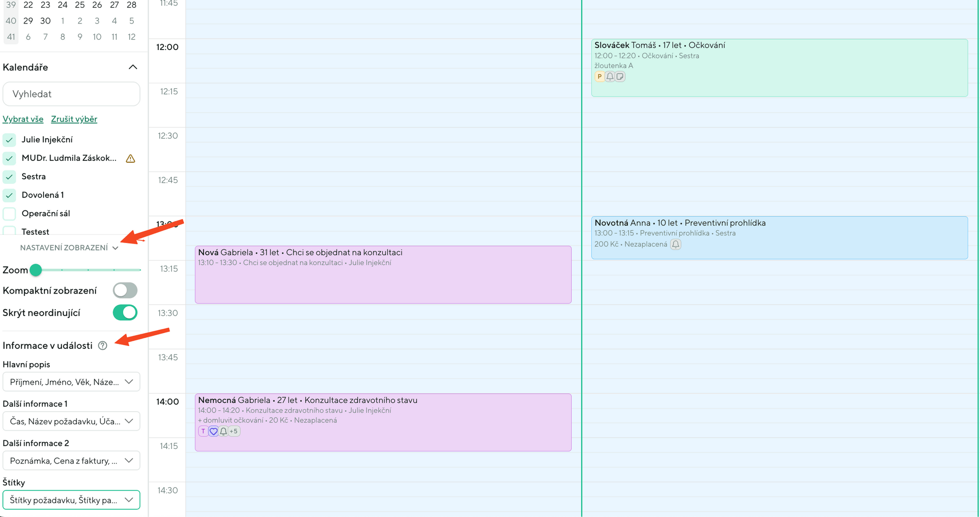Screen dimensions: 980x517
Task: Click the +5 more tags badge
Action: point(234,431)
